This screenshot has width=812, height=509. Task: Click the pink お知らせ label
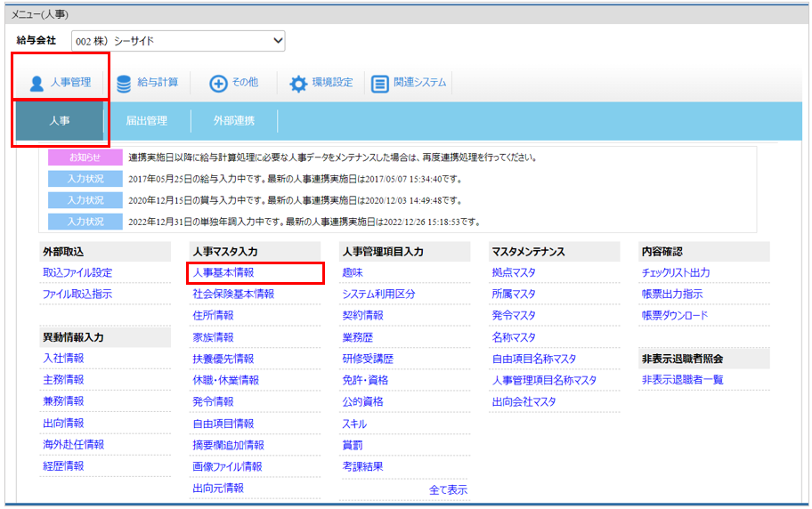[x=85, y=158]
